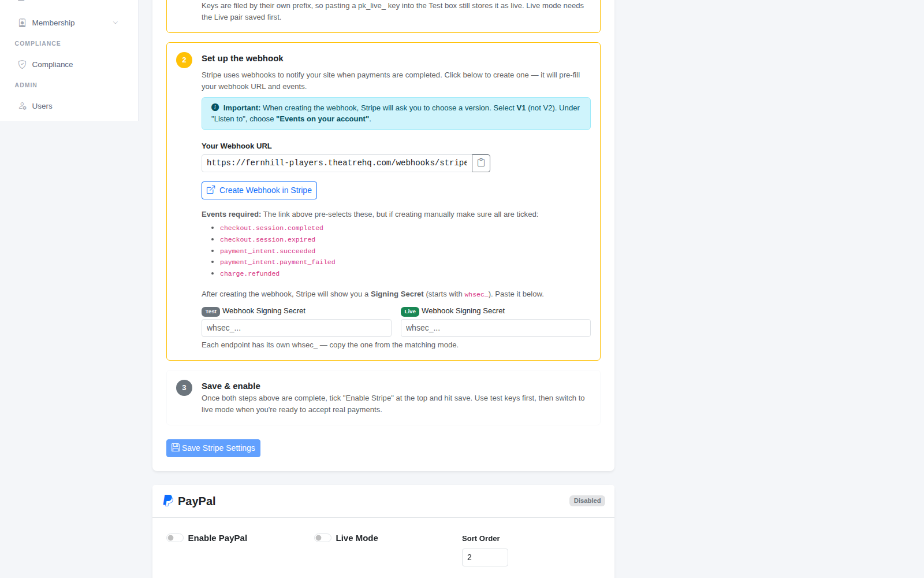Click the PayPal logo icon
The height and width of the screenshot is (578, 924).
[x=168, y=501]
